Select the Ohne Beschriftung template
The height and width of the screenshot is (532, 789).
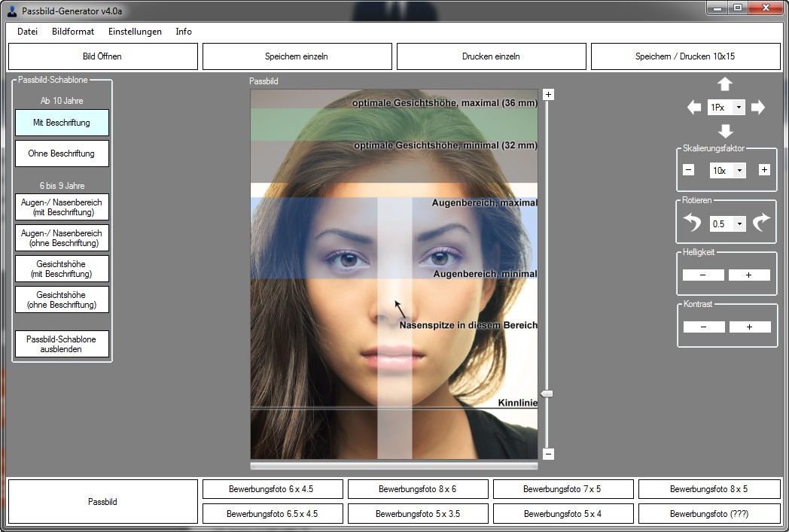pos(61,153)
